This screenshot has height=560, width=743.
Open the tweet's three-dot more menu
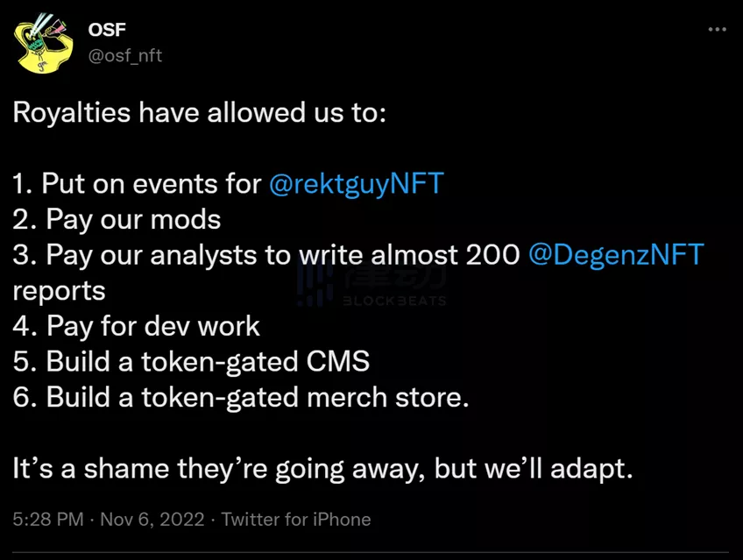coord(717,30)
